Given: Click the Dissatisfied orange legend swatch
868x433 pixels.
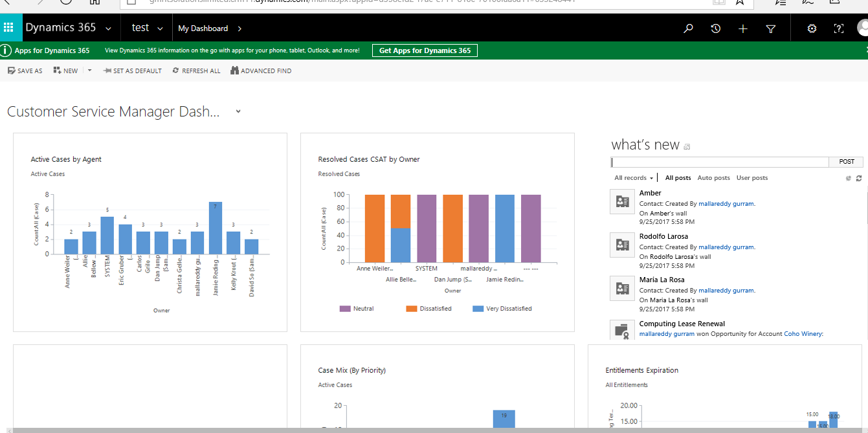Looking at the screenshot, I should 411,309.
